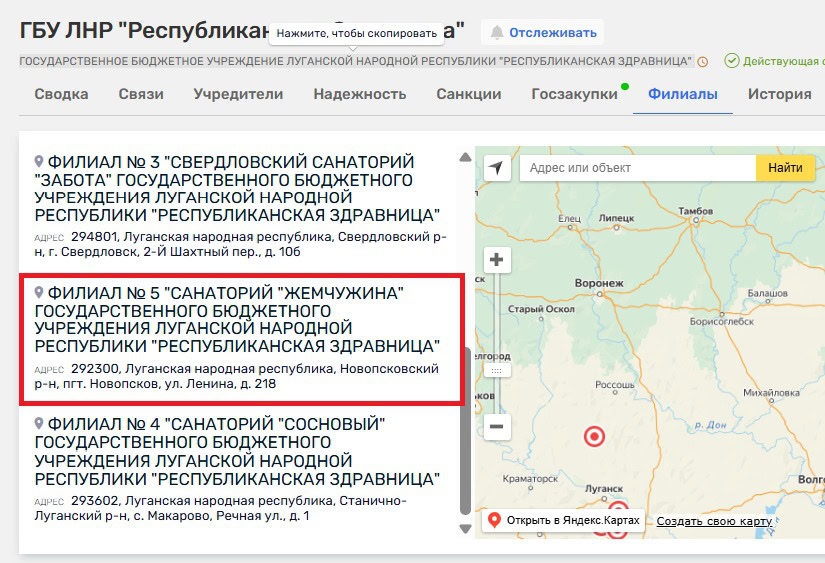
Task: Click the Отслеживать button
Action: click(542, 33)
